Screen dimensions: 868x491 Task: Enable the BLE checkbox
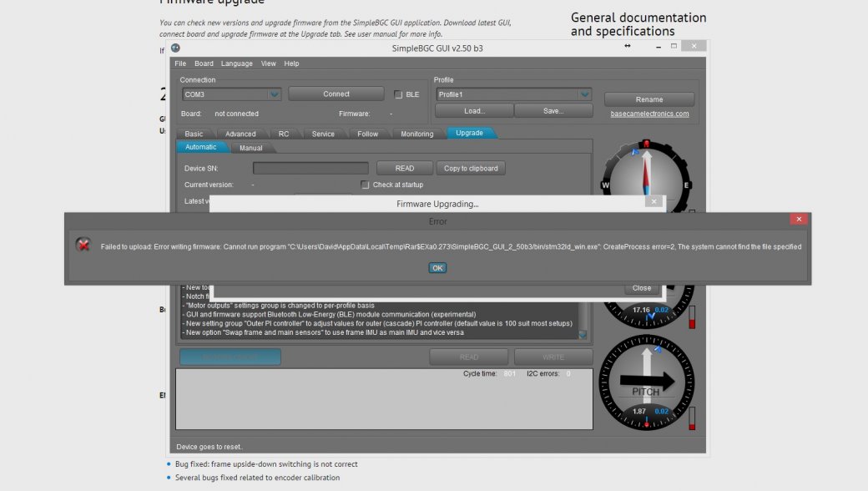coord(398,94)
